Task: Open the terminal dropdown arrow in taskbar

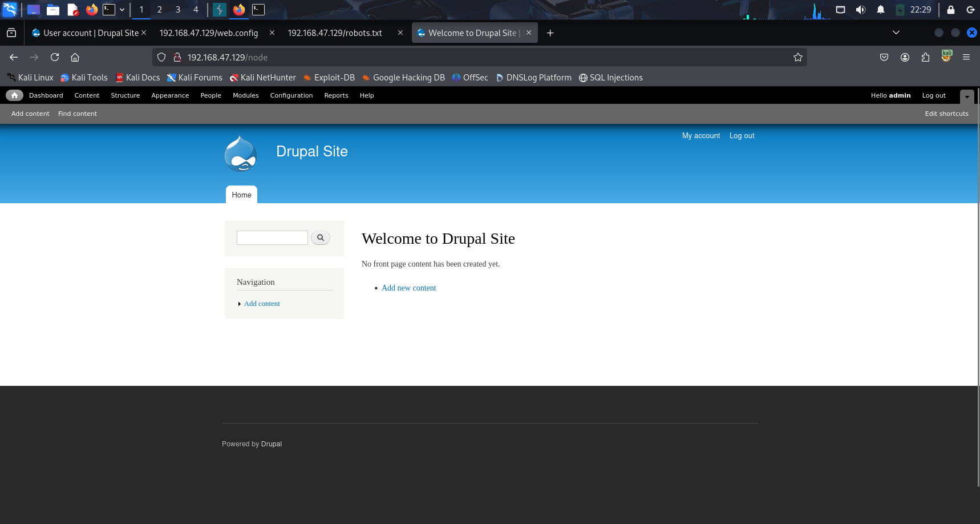Action: tap(122, 10)
